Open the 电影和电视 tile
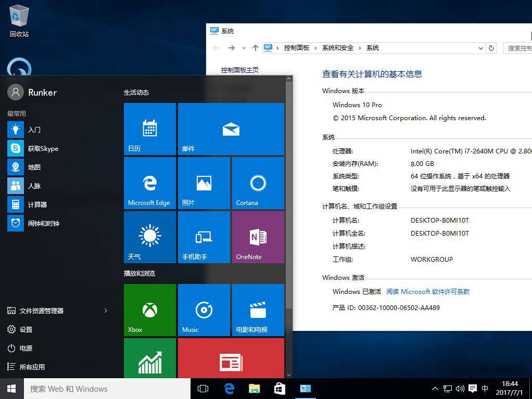This screenshot has width=532, height=399. click(258, 310)
